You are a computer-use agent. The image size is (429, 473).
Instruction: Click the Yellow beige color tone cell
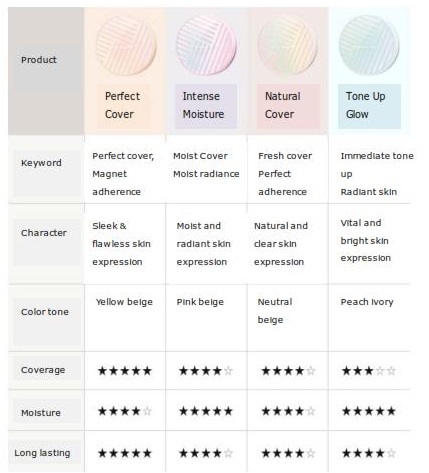point(124,302)
